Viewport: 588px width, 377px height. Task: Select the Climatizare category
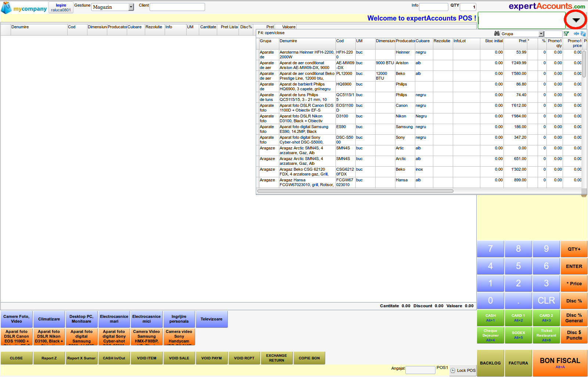click(x=49, y=319)
